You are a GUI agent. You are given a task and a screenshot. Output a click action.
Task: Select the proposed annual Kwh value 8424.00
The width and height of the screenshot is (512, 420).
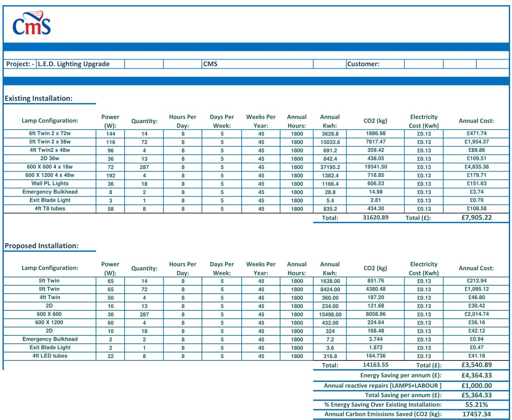(330, 289)
